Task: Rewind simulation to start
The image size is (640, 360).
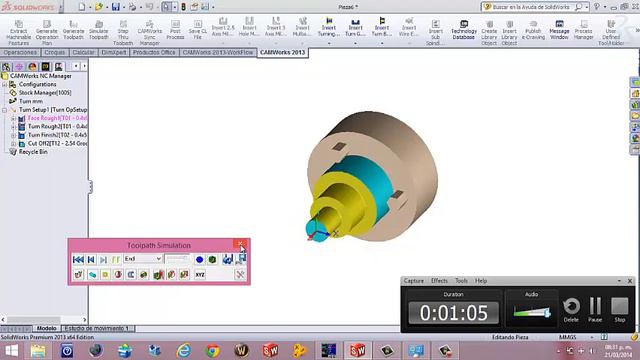Action: pyautogui.click(x=78, y=259)
